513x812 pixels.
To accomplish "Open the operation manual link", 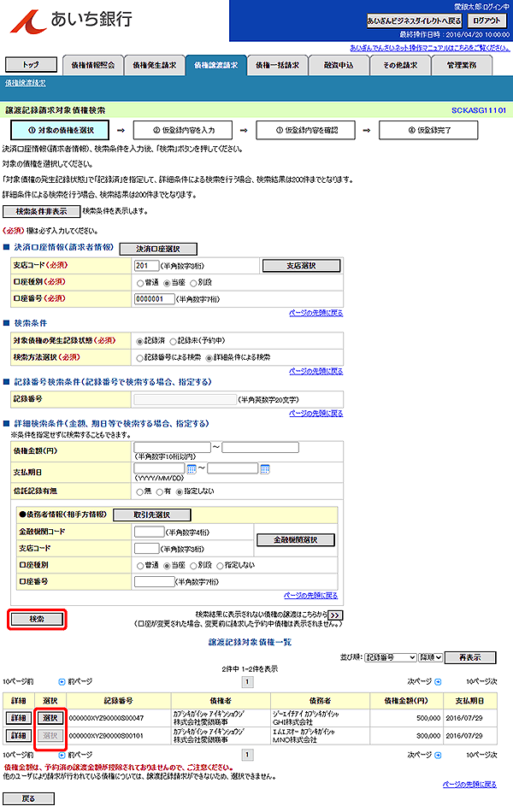I will click(429, 48).
